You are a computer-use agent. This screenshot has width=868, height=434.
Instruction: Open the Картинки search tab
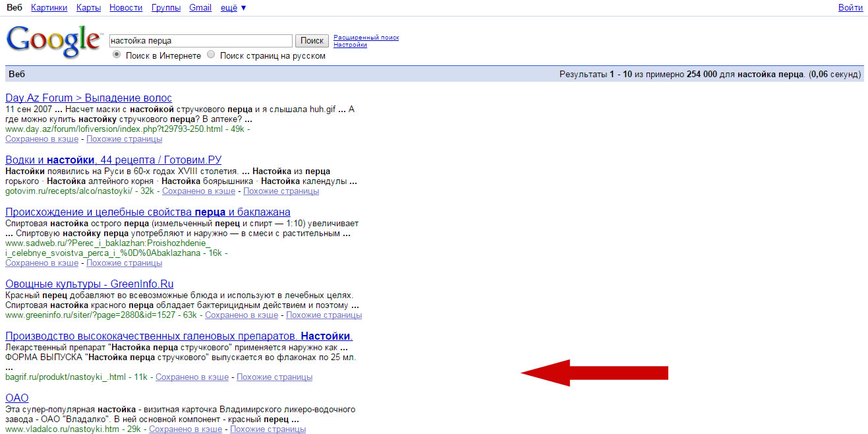point(49,8)
